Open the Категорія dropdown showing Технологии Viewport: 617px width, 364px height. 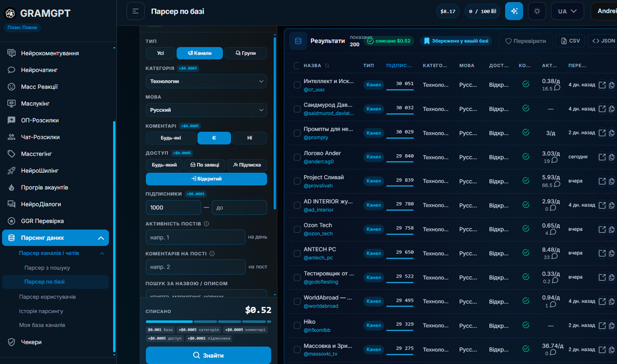206,81
